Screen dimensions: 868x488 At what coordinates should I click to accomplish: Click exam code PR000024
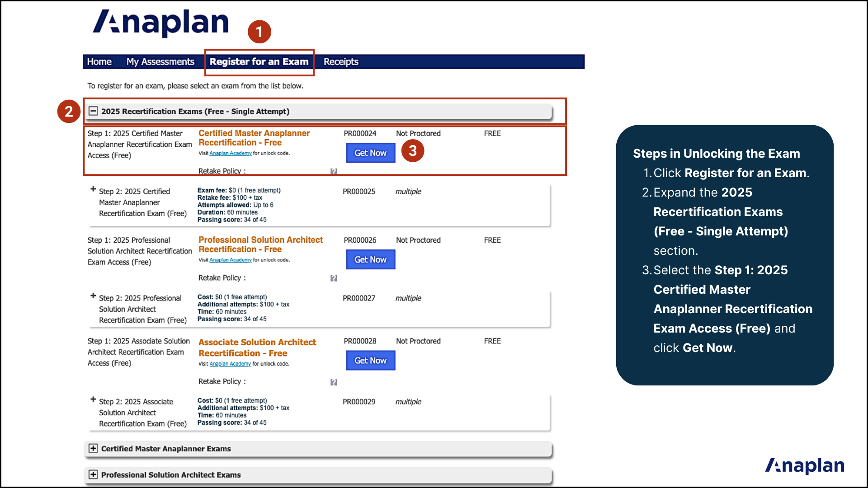coord(360,133)
